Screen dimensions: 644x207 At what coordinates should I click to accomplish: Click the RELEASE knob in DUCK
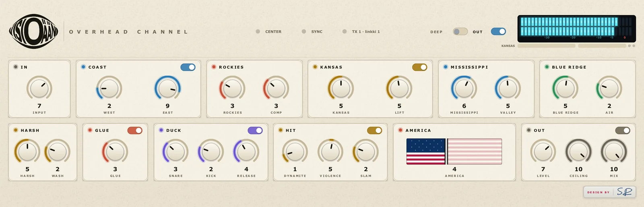point(246,151)
